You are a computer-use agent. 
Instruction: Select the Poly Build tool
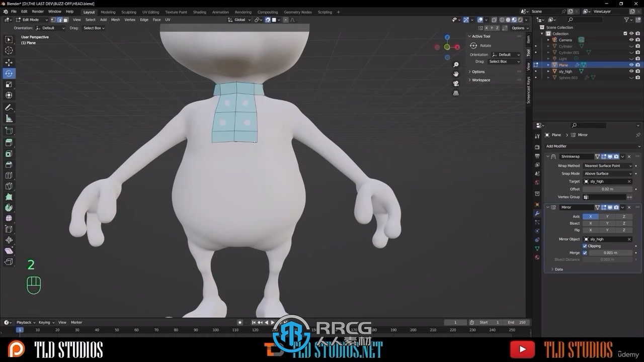click(9, 197)
